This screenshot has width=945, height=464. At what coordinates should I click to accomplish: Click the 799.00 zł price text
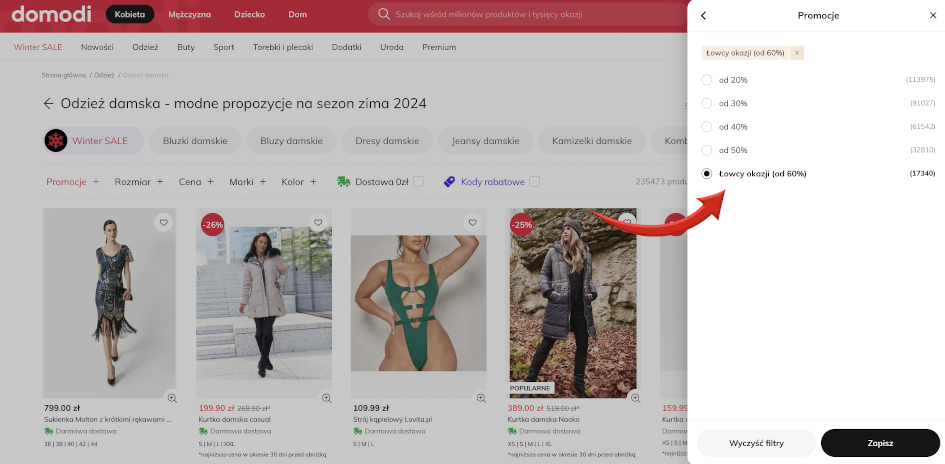click(61, 407)
